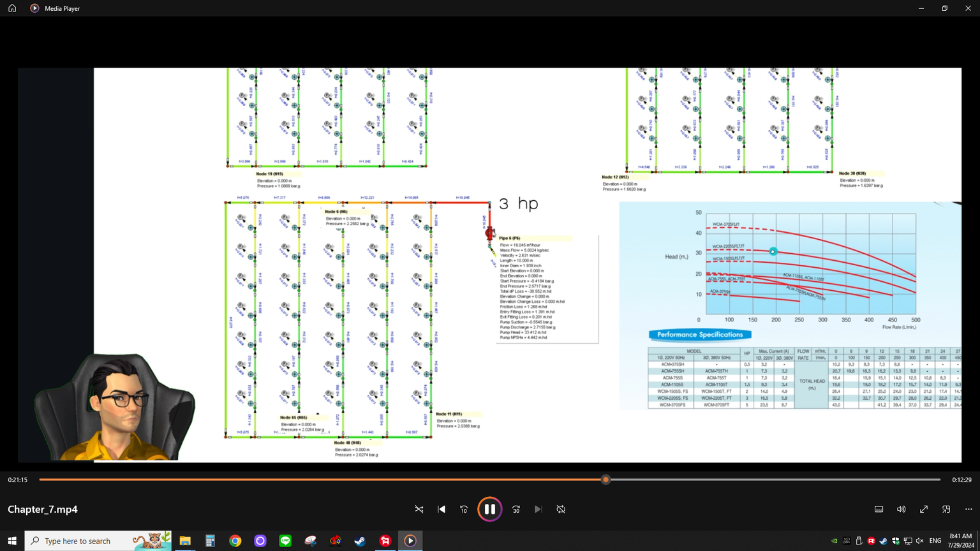
Task: Open the volume control
Action: (x=901, y=509)
